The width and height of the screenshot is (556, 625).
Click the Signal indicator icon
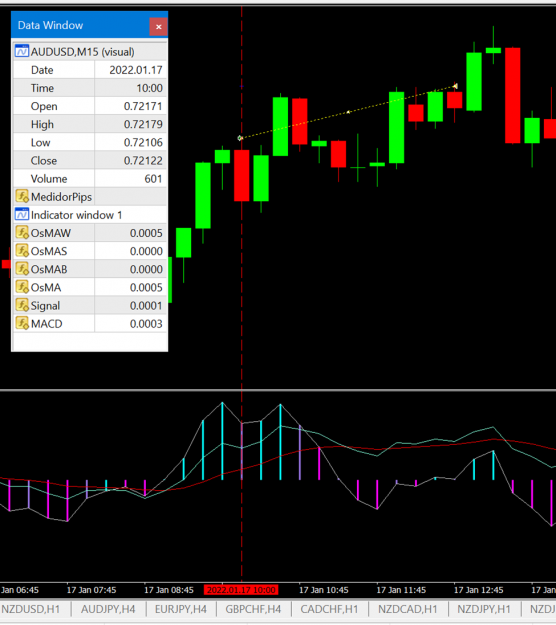click(x=22, y=305)
